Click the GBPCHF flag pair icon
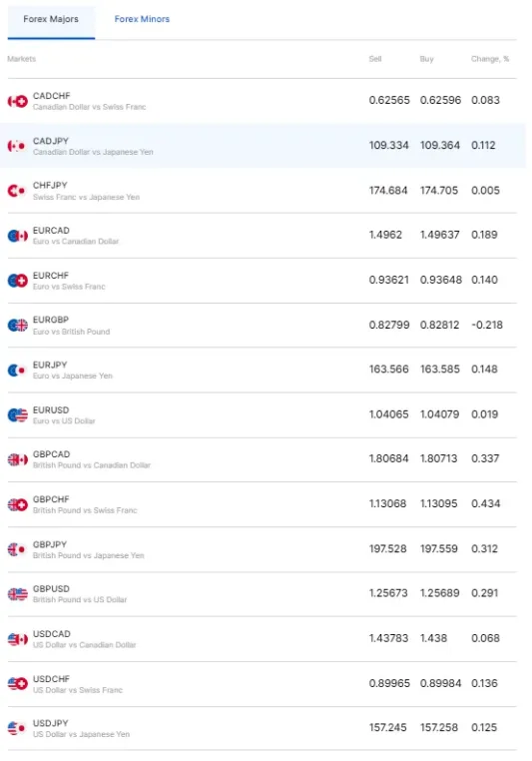The height and width of the screenshot is (761, 532). coord(17,504)
